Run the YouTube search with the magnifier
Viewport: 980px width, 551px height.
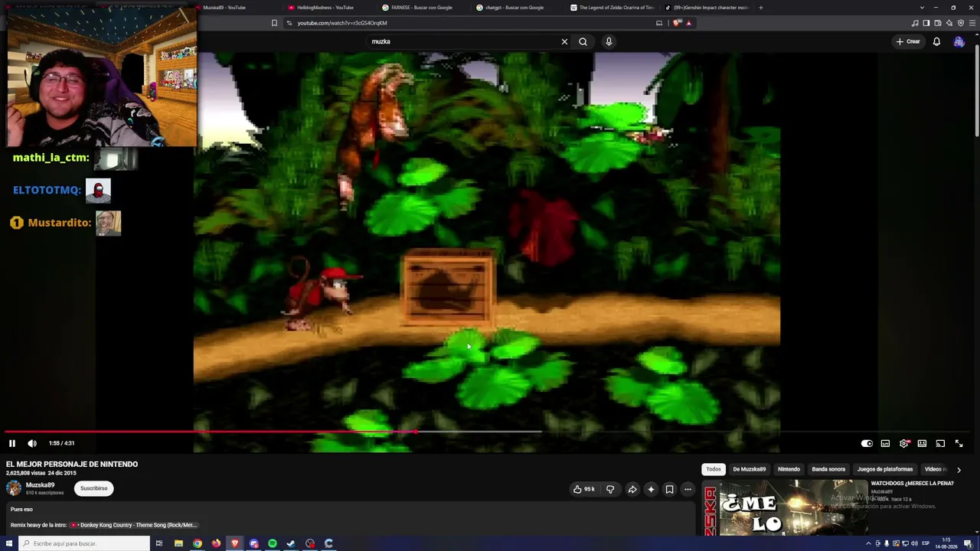tap(583, 41)
